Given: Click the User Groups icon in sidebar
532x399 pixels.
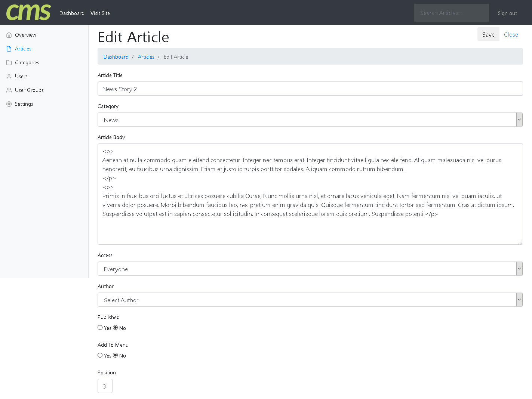Looking at the screenshot, I should [x=9, y=90].
